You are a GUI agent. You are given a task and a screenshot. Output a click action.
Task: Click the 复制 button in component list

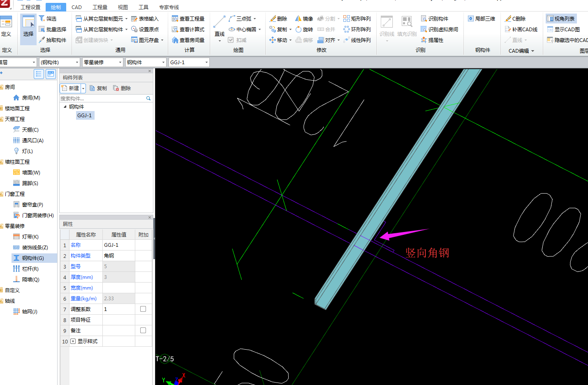tap(98, 88)
